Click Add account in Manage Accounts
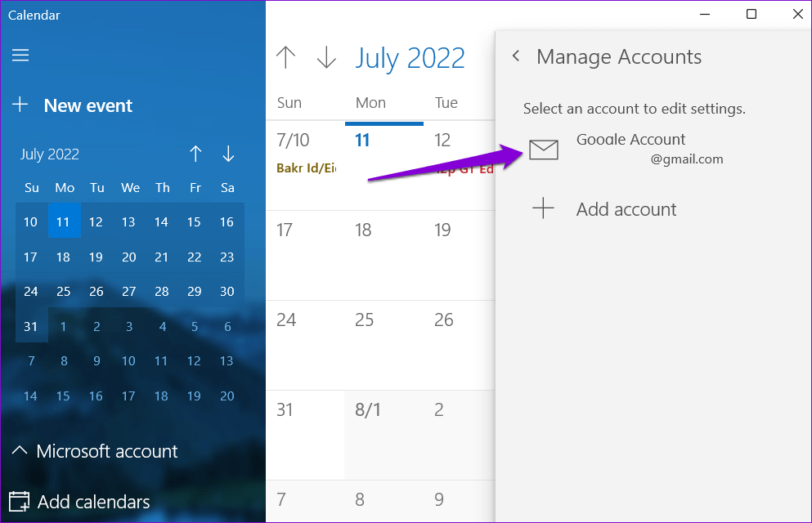The height and width of the screenshot is (523, 812). (x=626, y=209)
